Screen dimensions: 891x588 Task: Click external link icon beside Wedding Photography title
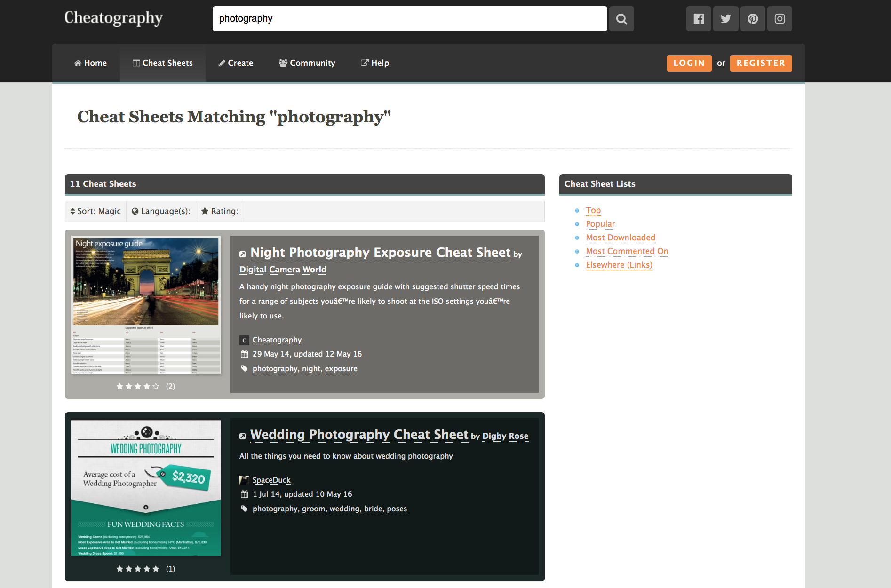[243, 437]
